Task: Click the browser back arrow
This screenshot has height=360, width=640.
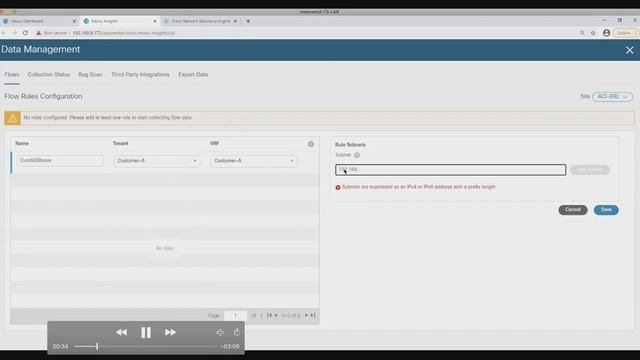Action: pos(4,33)
